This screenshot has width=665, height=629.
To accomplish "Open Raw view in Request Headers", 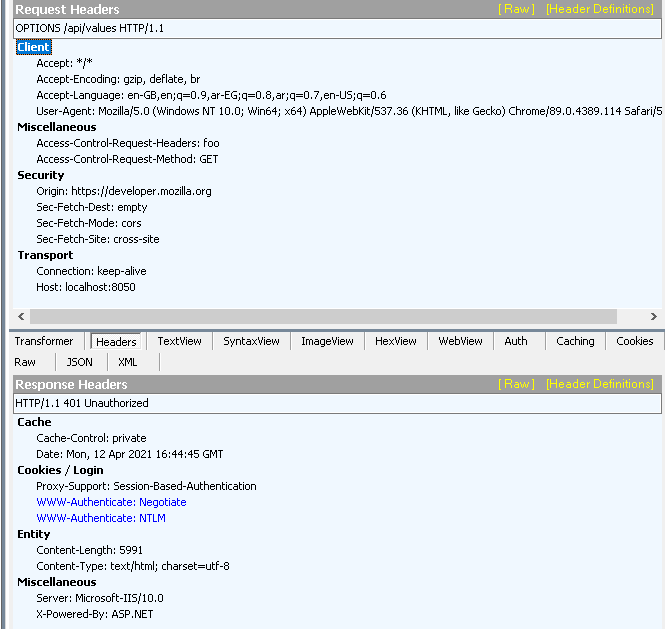I will coord(516,9).
